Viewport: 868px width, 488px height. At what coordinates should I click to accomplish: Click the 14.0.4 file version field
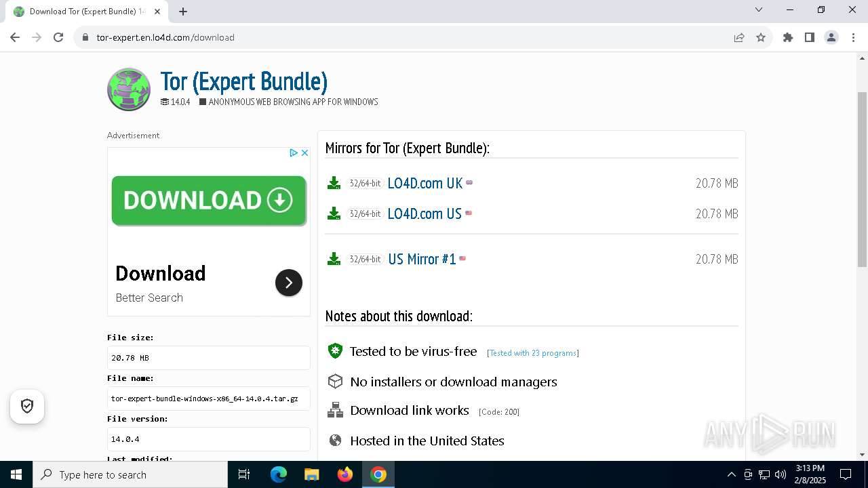pyautogui.click(x=209, y=439)
